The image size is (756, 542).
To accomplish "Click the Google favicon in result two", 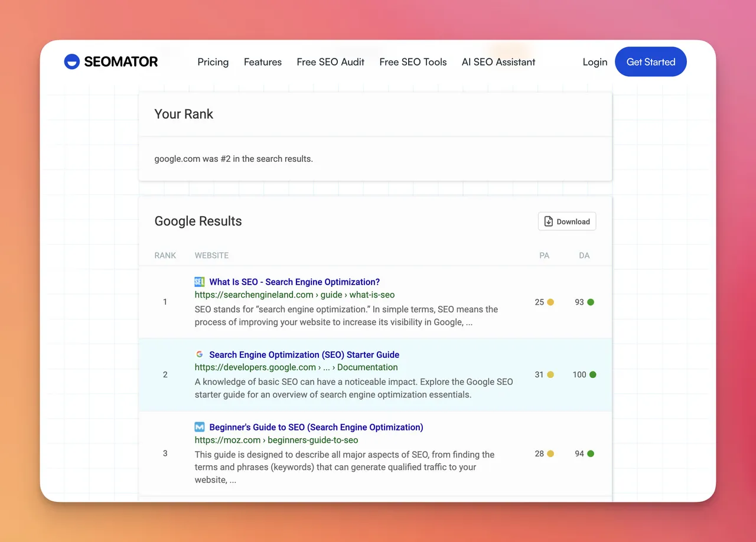I will point(200,354).
